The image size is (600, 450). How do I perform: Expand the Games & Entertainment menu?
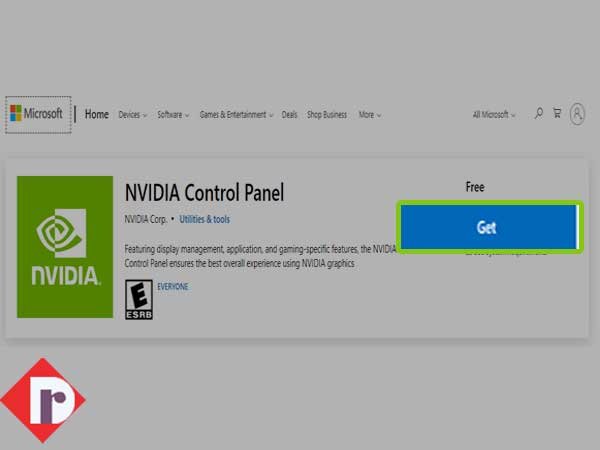point(236,115)
